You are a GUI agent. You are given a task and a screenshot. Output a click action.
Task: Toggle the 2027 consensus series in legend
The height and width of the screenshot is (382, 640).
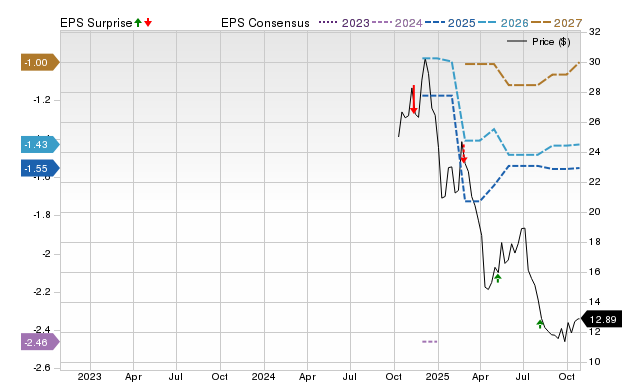[556, 23]
